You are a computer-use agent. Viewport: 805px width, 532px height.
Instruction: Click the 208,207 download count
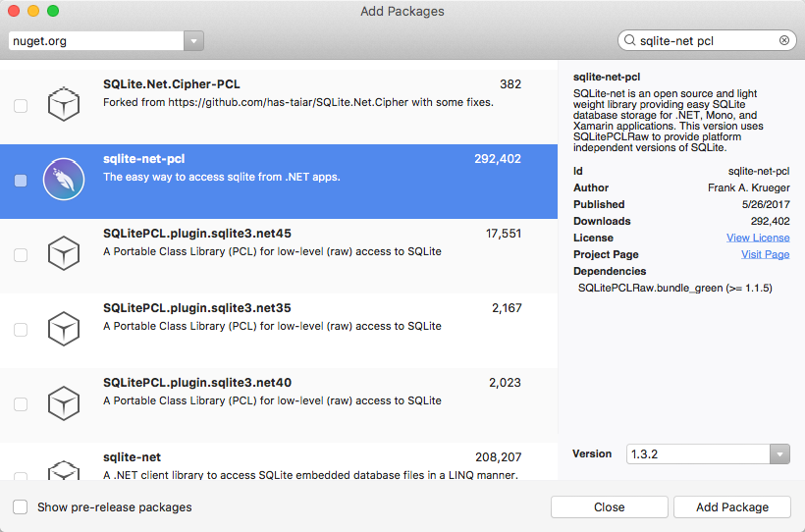498,457
